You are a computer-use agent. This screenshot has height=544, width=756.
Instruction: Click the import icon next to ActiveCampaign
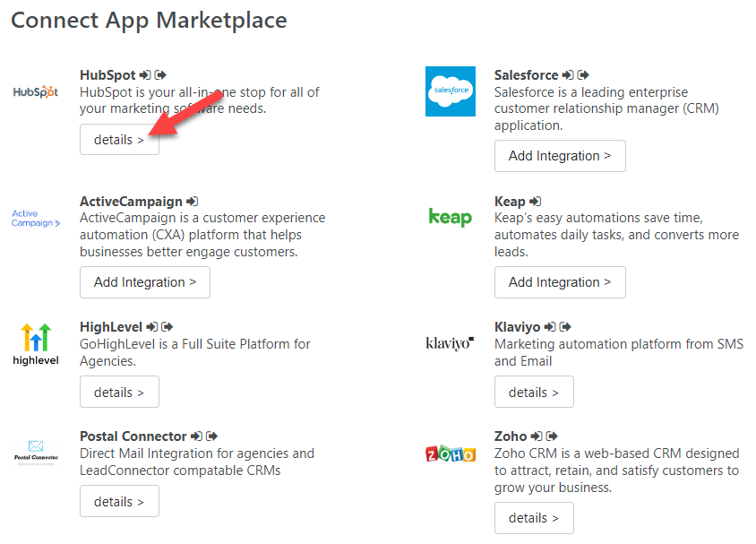click(193, 202)
